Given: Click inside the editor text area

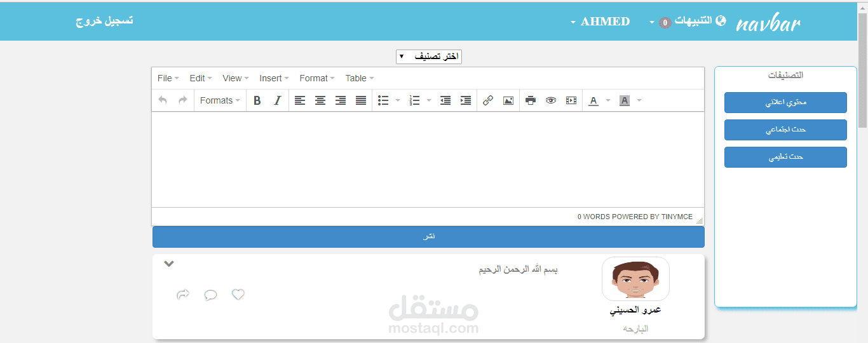Looking at the screenshot, I should [428, 159].
